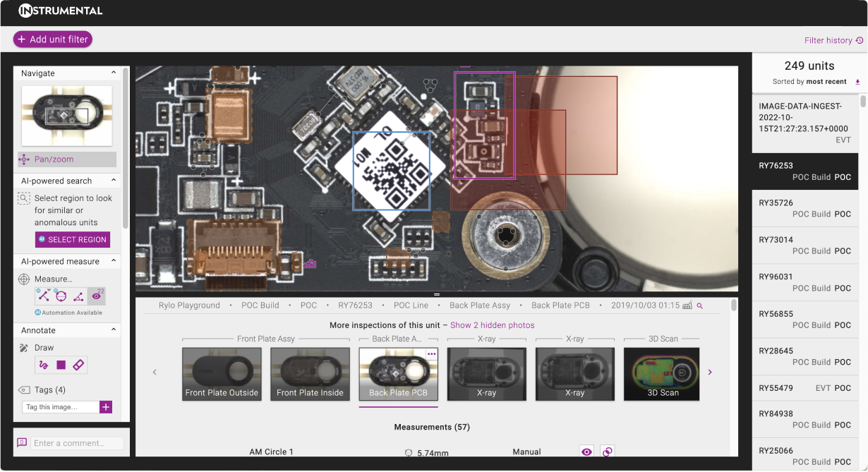The height and width of the screenshot is (472, 868).
Task: Click Rylo Playground in breadcrumb
Action: click(x=189, y=305)
